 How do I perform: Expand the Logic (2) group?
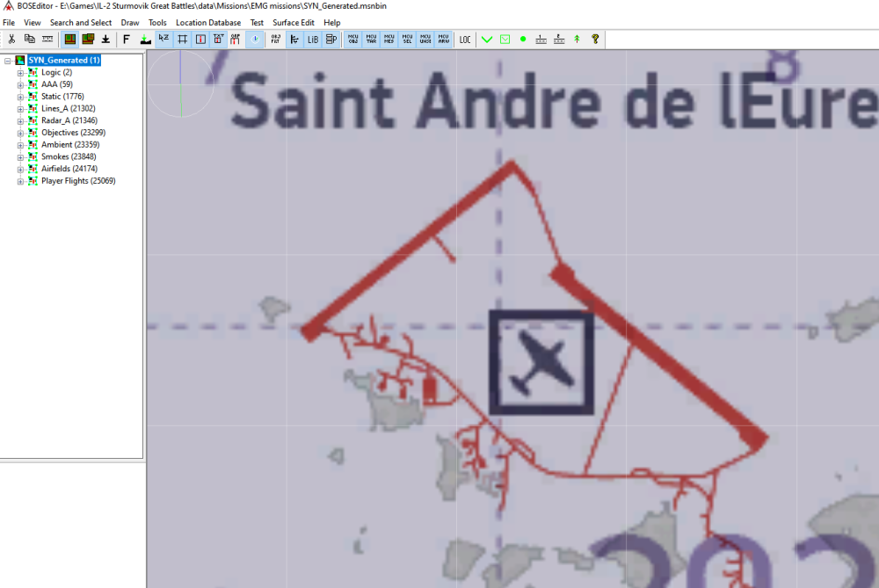click(20, 73)
